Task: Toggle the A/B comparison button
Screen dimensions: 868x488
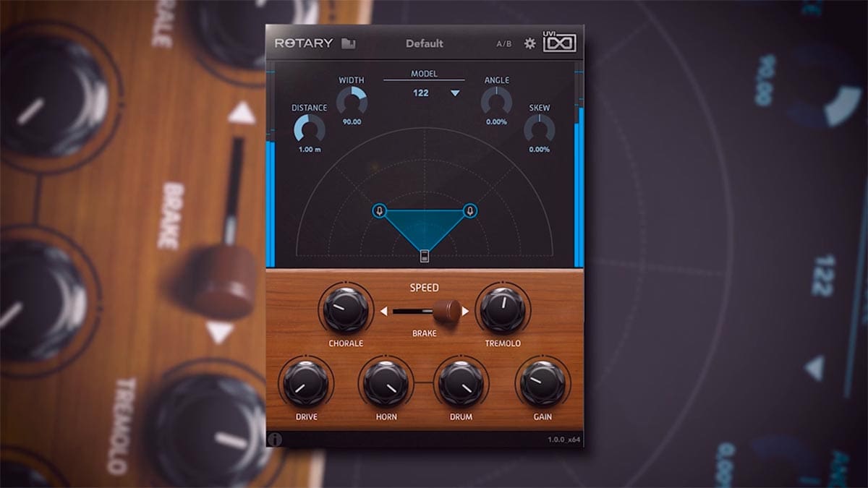Action: click(504, 44)
